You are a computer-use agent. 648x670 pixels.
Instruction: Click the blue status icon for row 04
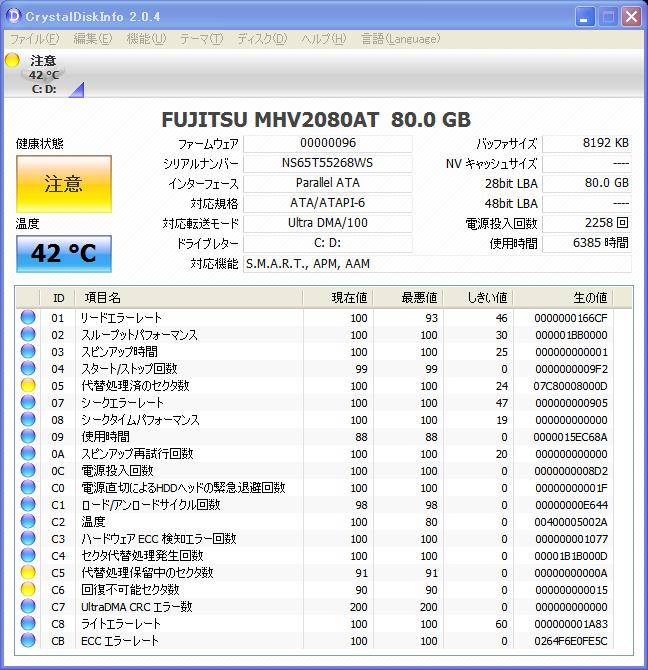pyautogui.click(x=28, y=368)
